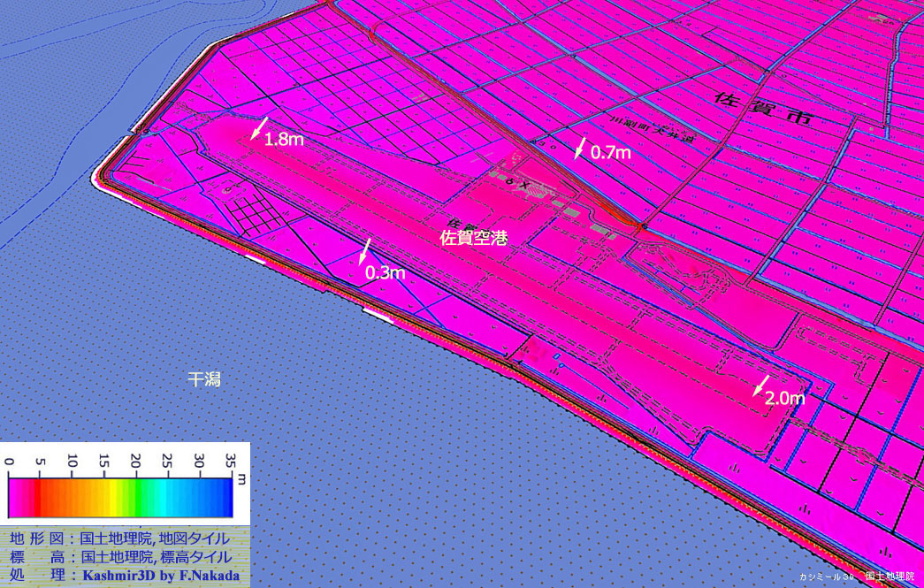The height and width of the screenshot is (588, 924).
Task: Click the 35 tick label on the legend scale
Action: 231,460
